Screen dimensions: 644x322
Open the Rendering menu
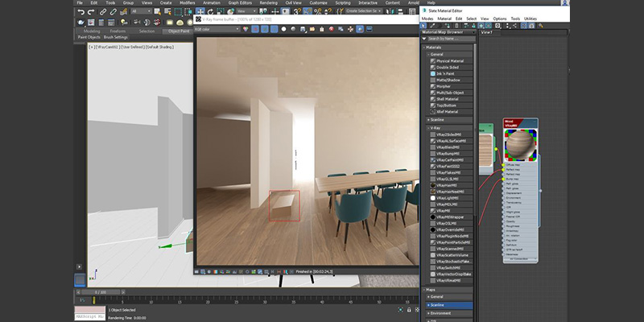point(268,2)
